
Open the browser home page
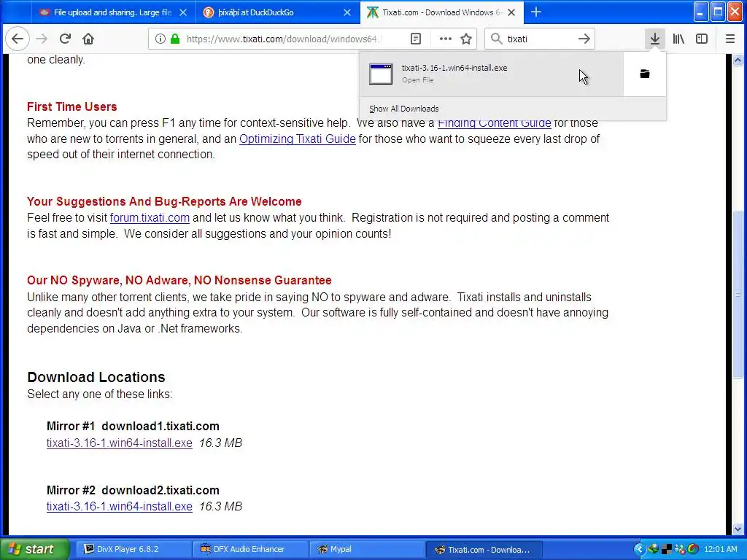click(x=88, y=39)
